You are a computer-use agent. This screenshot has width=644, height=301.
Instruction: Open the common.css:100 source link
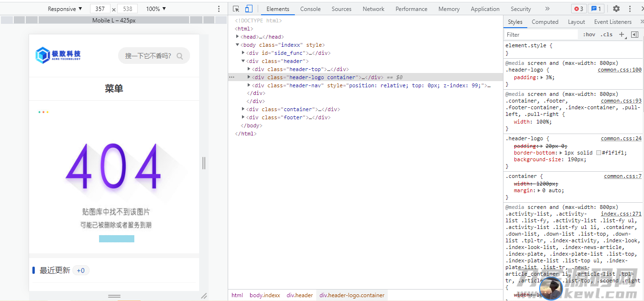coord(619,70)
